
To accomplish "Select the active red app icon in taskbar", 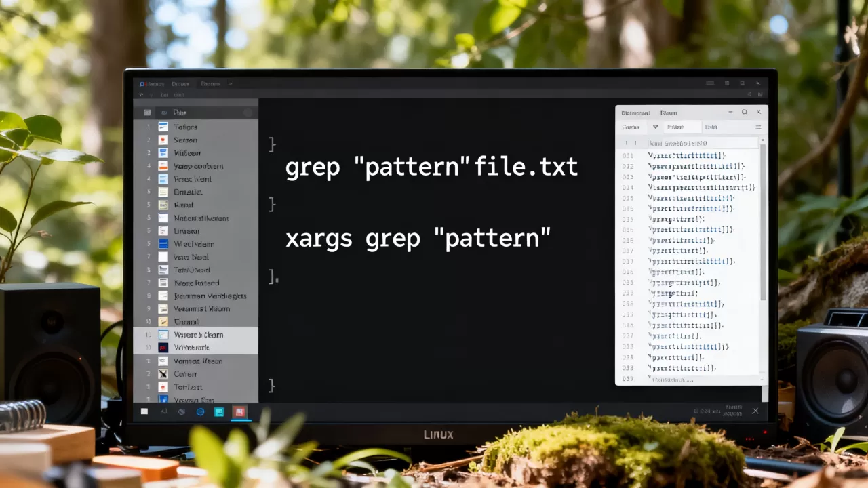I will [239, 411].
